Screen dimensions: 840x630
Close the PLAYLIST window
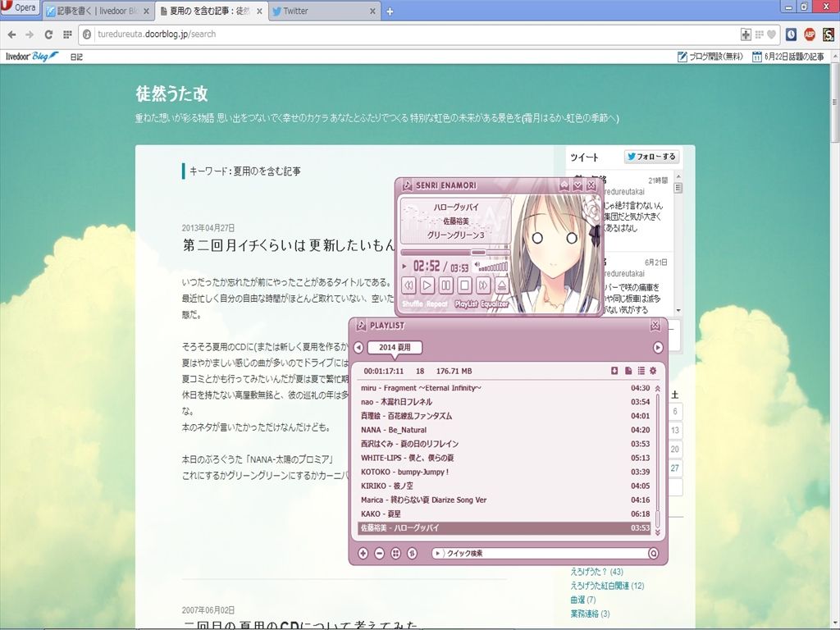point(655,325)
